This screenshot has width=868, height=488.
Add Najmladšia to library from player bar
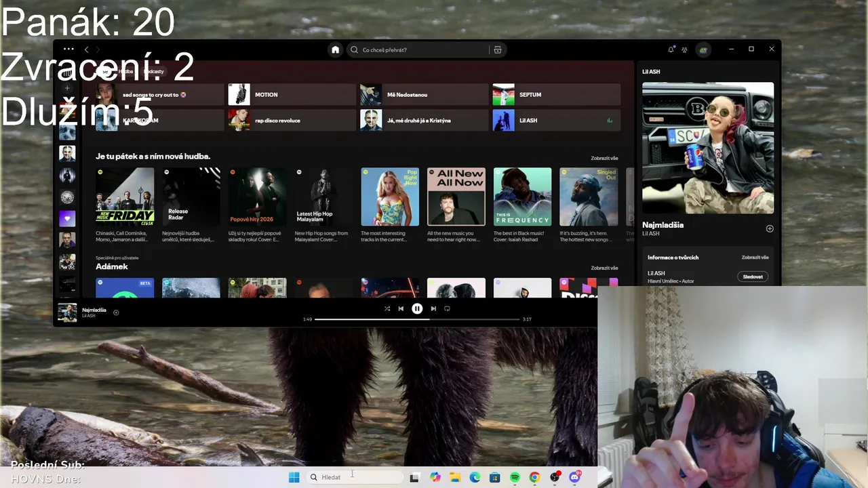click(116, 312)
